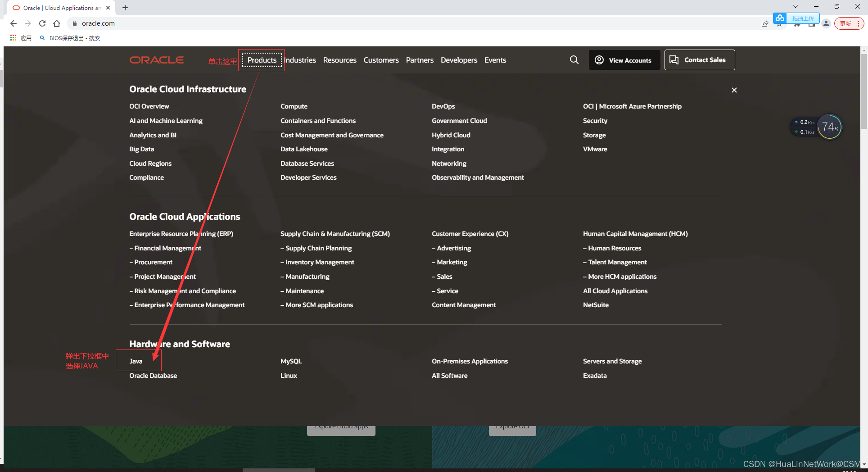Screen dimensions: 868x472
Task: Open DevOps link
Action: [x=443, y=106]
